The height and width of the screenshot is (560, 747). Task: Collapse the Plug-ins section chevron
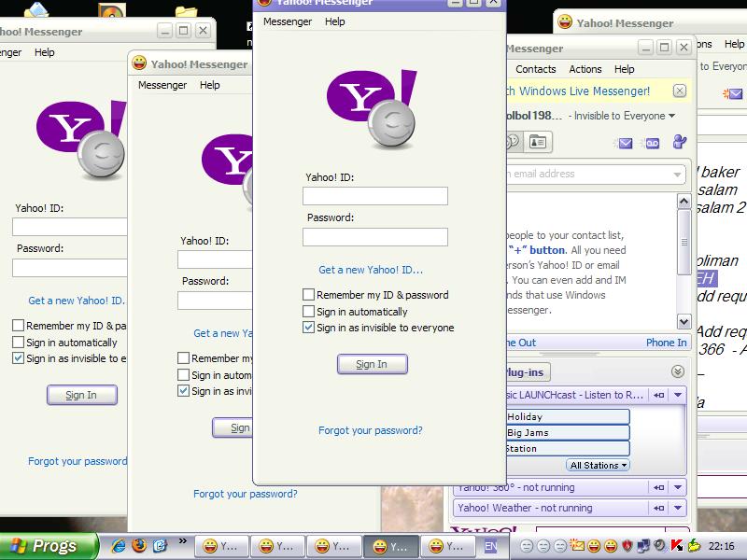pyautogui.click(x=678, y=371)
